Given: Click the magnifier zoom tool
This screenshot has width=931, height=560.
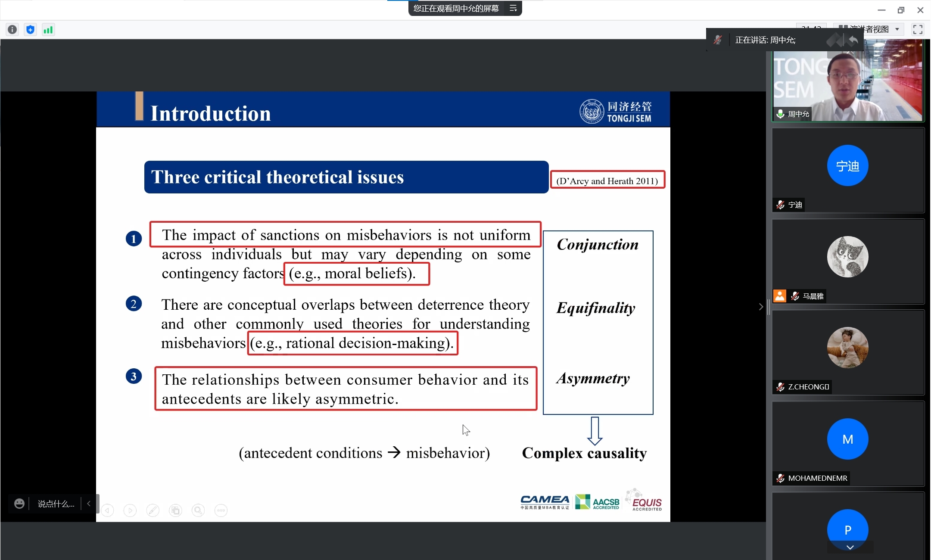Looking at the screenshot, I should (x=198, y=510).
